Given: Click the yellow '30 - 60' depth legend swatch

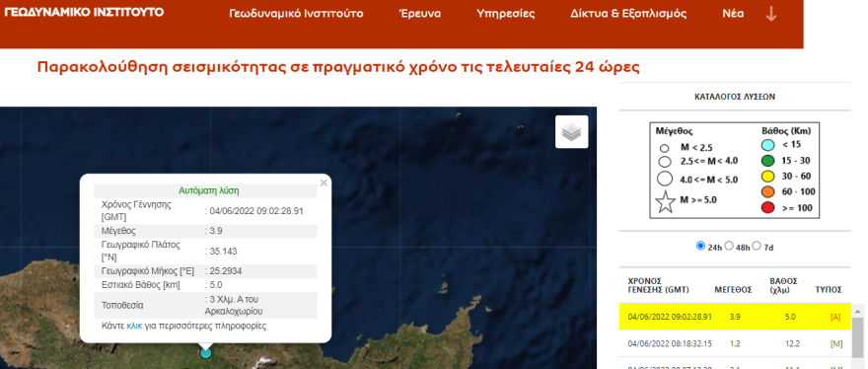Looking at the screenshot, I should coord(767,177).
